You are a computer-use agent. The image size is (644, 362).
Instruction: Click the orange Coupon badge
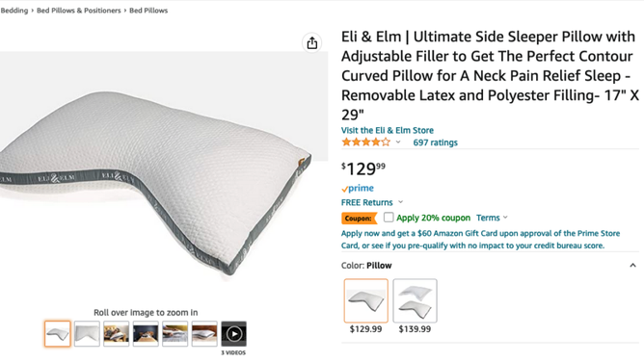359,219
